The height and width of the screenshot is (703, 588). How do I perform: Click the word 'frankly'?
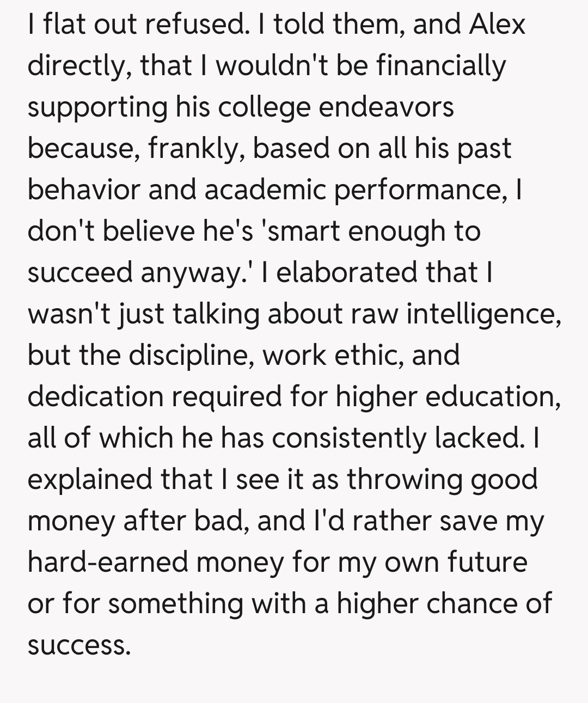pyautogui.click(x=194, y=149)
